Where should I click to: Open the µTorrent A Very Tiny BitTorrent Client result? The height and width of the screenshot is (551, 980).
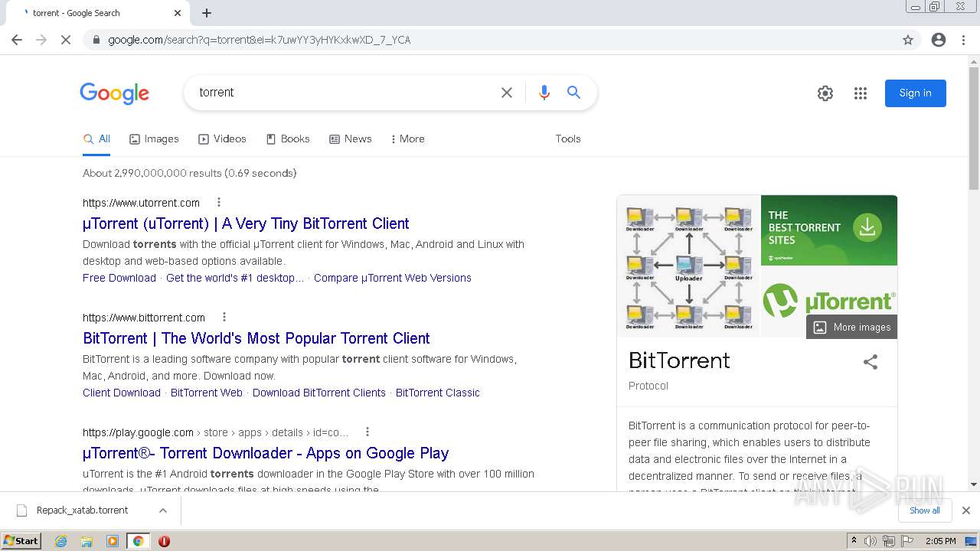(246, 223)
